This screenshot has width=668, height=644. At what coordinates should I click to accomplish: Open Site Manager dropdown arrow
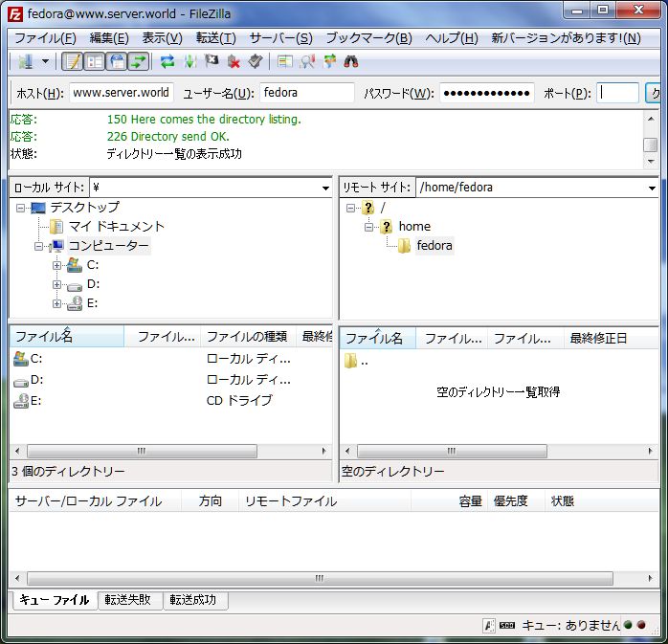45,62
